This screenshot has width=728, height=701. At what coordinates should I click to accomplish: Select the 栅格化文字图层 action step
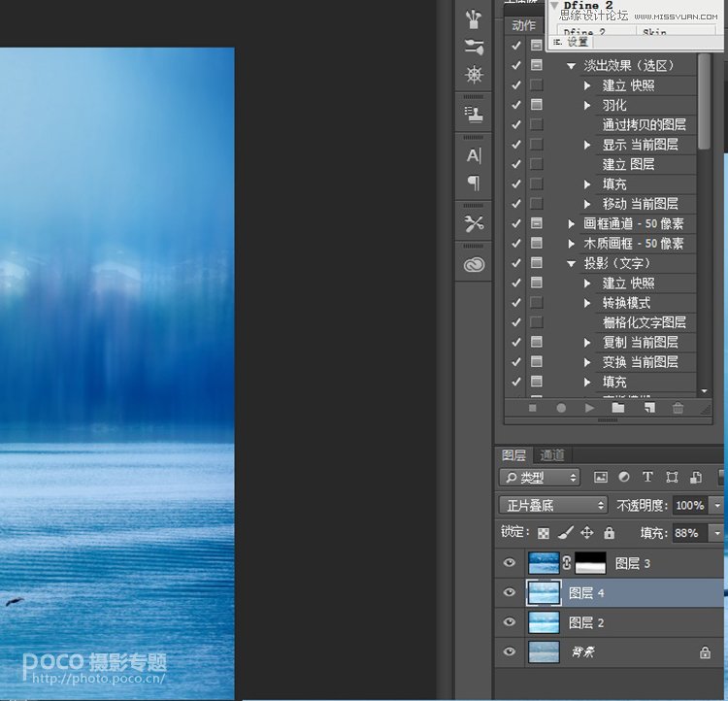pos(644,322)
